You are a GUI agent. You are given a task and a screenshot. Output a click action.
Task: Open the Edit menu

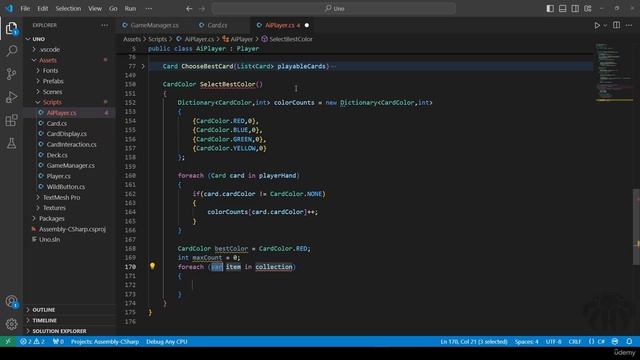(42, 9)
